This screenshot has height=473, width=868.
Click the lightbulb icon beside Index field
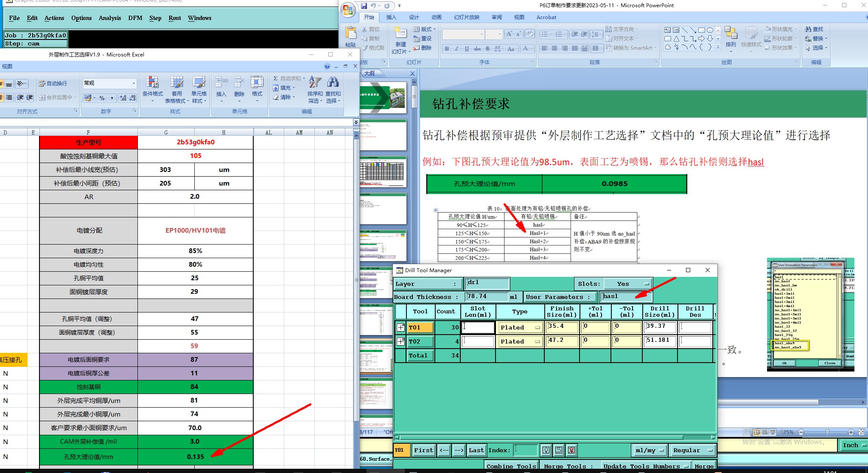546,450
